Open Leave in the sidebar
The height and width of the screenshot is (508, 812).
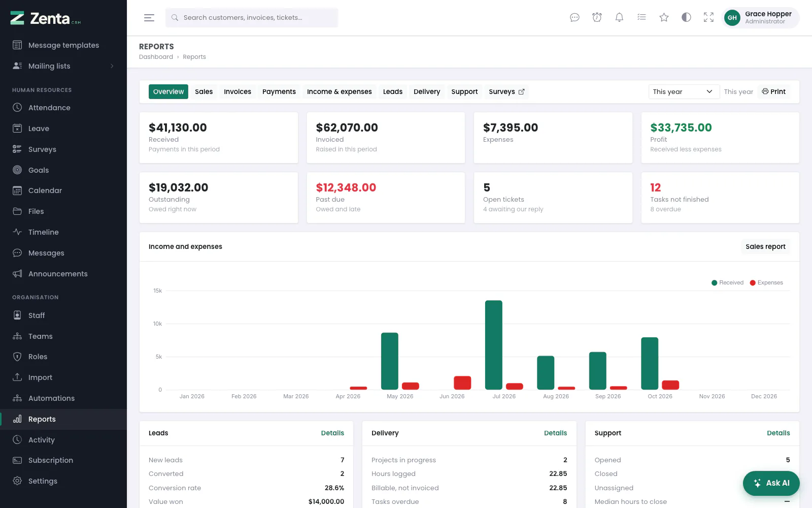tap(63, 129)
